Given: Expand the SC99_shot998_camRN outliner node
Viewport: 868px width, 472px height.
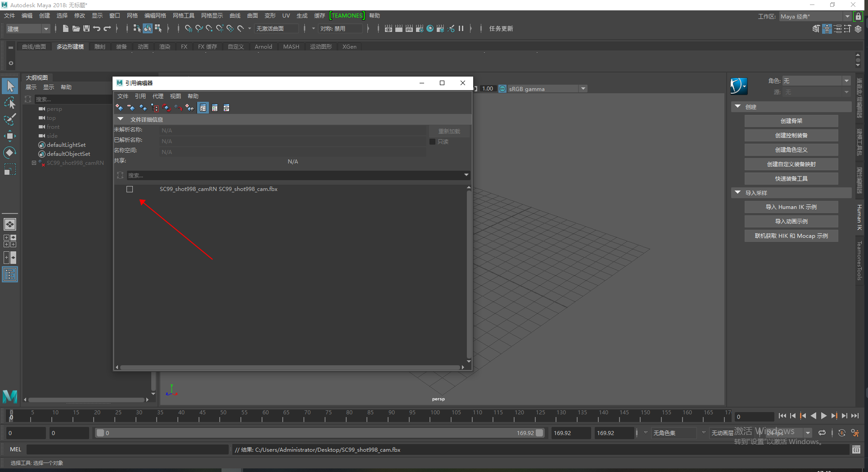Looking at the screenshot, I should click(x=34, y=163).
